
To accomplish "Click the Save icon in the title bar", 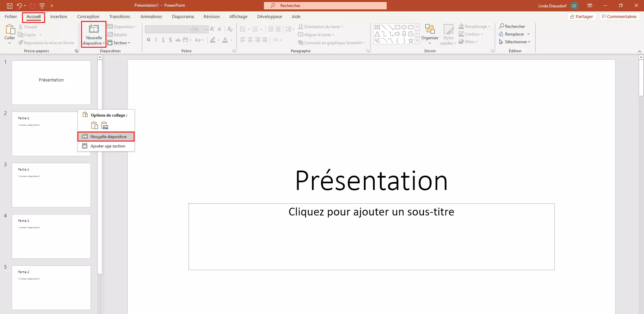I will [x=10, y=6].
